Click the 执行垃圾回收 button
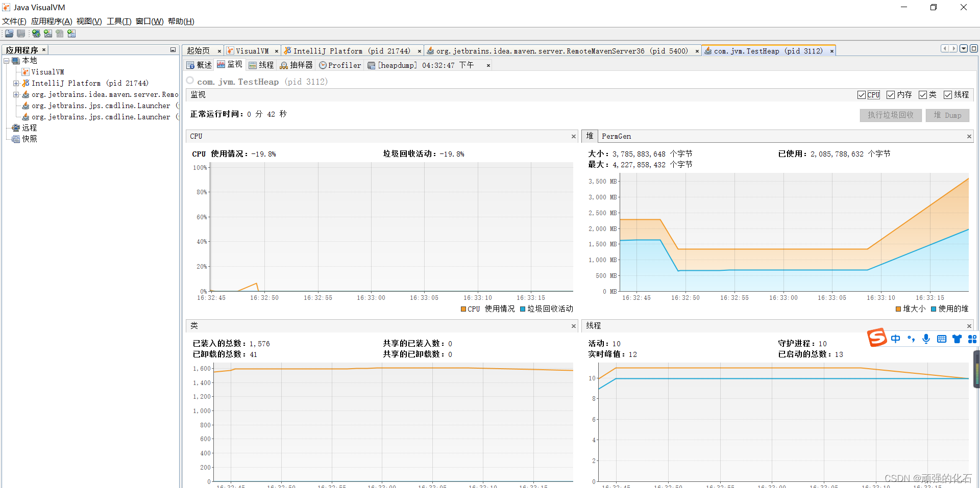The height and width of the screenshot is (488, 980). pos(891,115)
